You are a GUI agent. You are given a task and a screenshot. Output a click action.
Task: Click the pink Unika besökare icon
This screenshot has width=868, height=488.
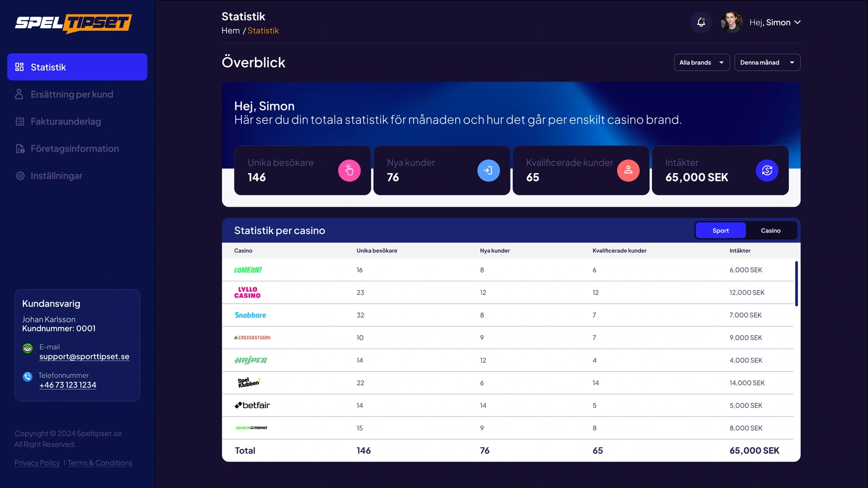point(349,170)
